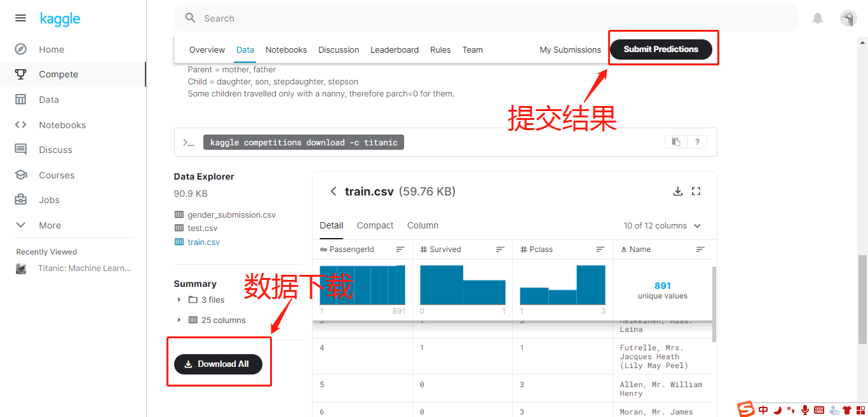
Task: Open the hamburger menu icon
Action: [21, 18]
